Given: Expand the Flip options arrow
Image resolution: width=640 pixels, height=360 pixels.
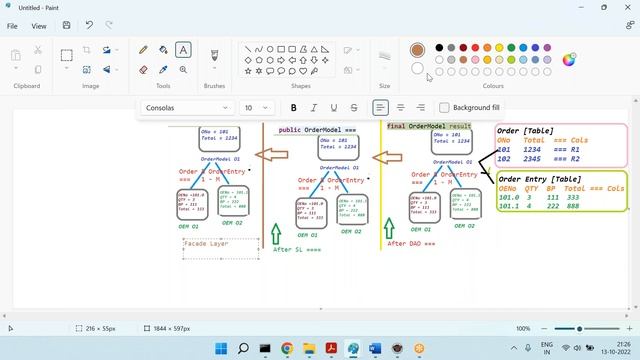Looking at the screenshot, I should point(117,70).
